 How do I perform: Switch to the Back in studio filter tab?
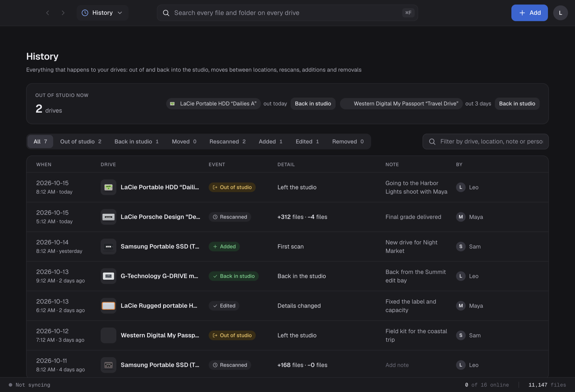(x=137, y=141)
